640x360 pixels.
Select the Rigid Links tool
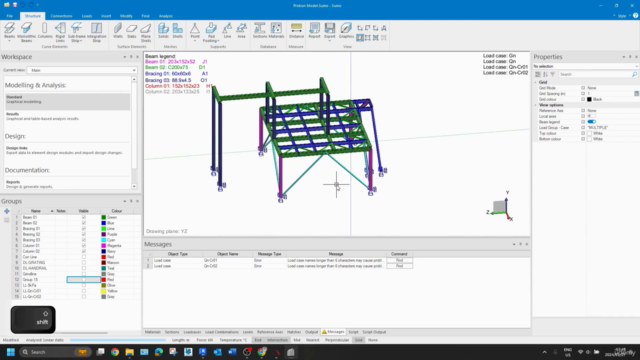point(60,32)
